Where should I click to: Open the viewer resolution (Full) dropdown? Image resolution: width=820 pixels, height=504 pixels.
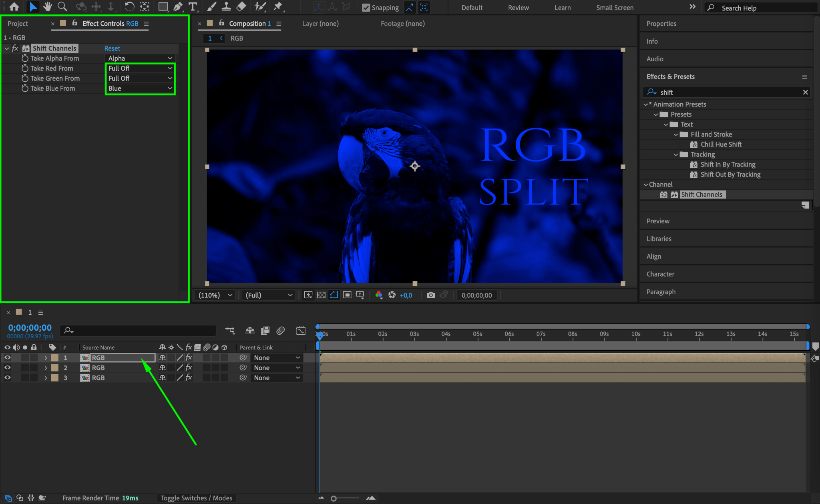click(268, 295)
